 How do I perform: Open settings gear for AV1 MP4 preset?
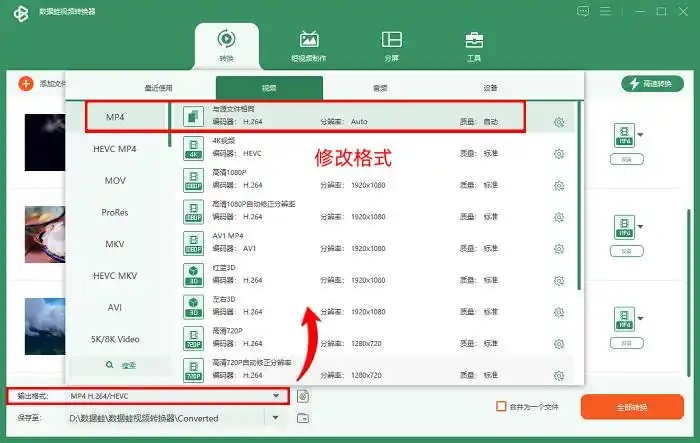tap(559, 248)
